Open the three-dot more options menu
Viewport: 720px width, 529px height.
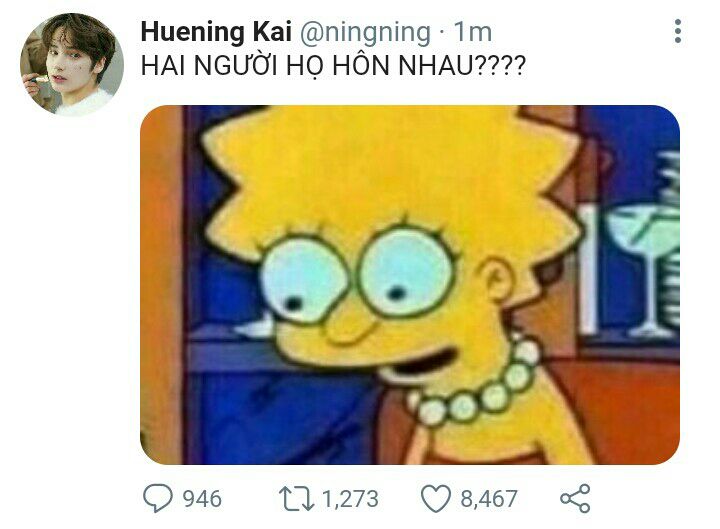[678, 32]
